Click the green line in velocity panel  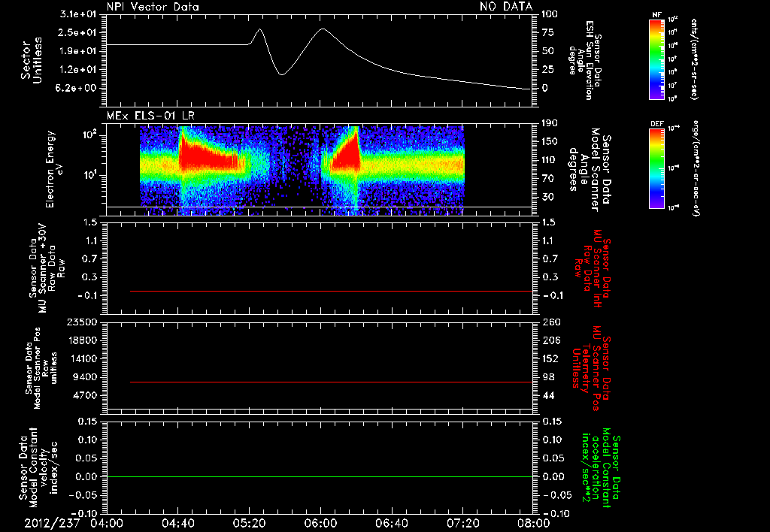pyautogui.click(x=319, y=476)
